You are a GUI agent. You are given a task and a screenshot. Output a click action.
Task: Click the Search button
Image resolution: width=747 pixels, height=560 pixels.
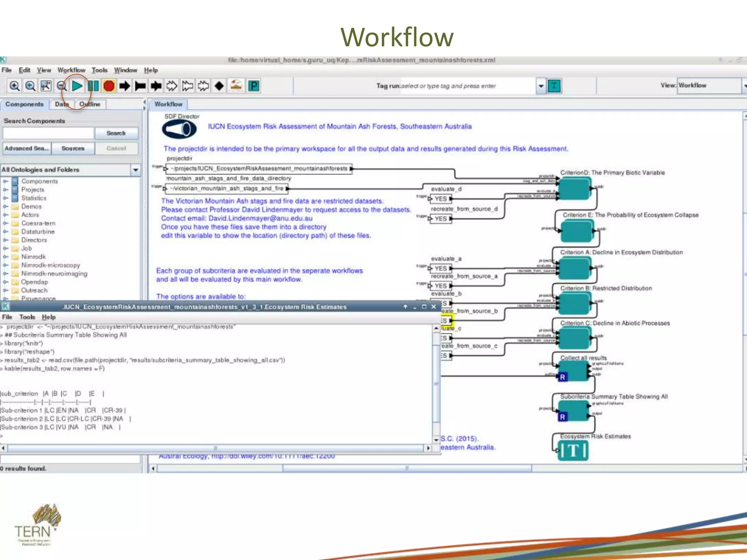click(116, 133)
